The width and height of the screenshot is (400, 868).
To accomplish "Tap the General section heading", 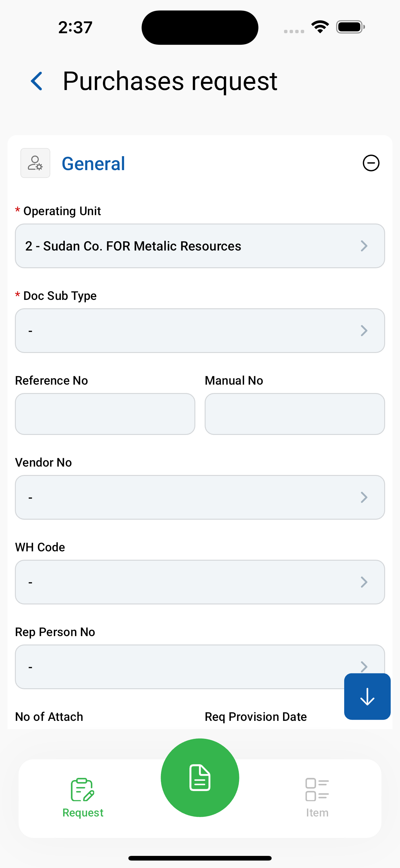I will 93,164.
